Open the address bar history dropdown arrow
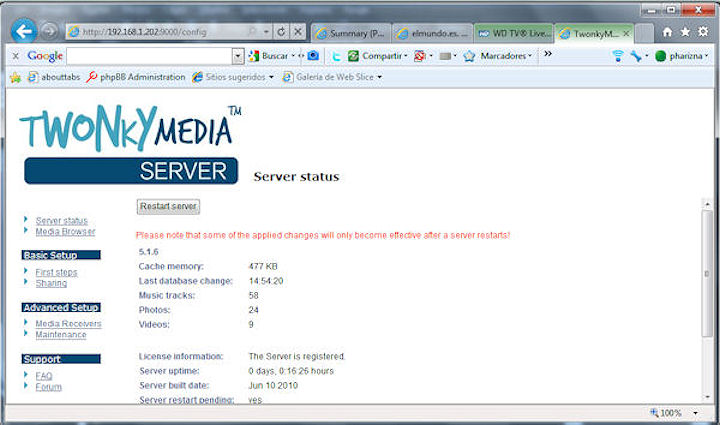 (266, 32)
